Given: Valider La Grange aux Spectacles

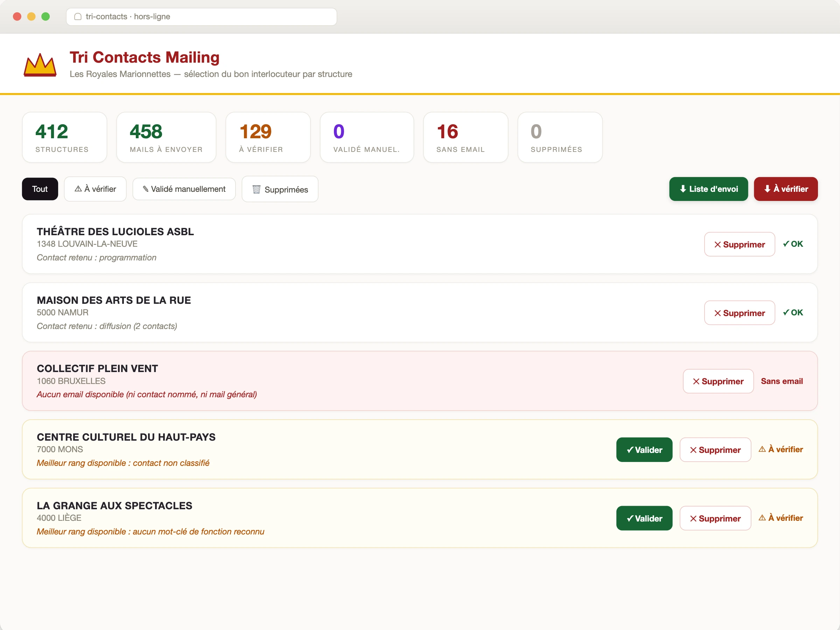Looking at the screenshot, I should (644, 518).
